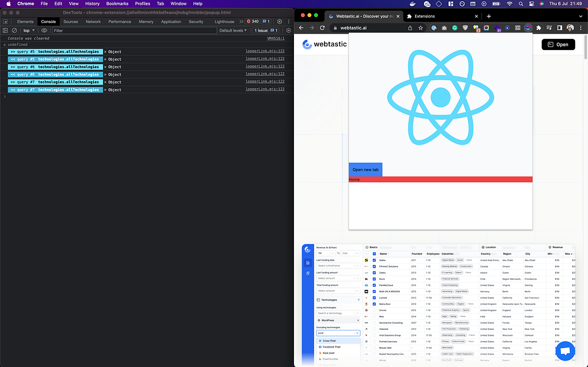The width and height of the screenshot is (588, 367).
Task: Click the 340 errors badge in DevTools
Action: pyautogui.click(x=253, y=21)
